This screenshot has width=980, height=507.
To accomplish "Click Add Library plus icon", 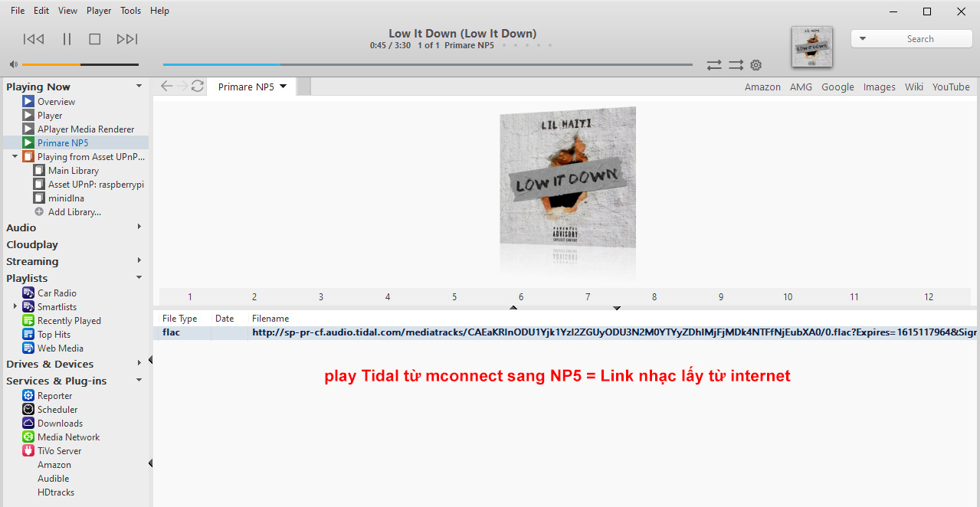I will [39, 212].
